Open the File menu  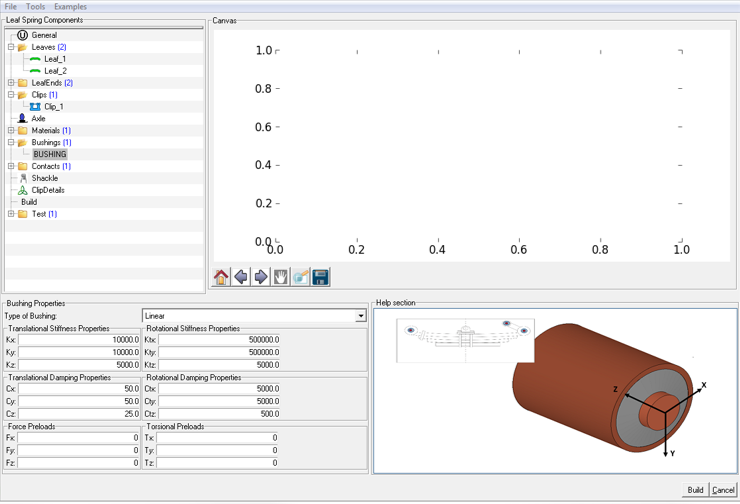[x=10, y=6]
